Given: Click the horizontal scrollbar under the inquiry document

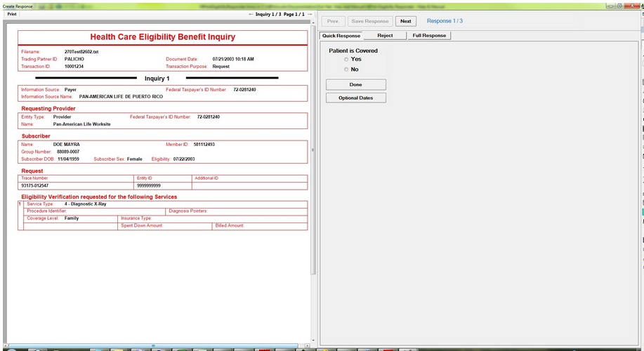Looking at the screenshot, I should click(x=155, y=345).
